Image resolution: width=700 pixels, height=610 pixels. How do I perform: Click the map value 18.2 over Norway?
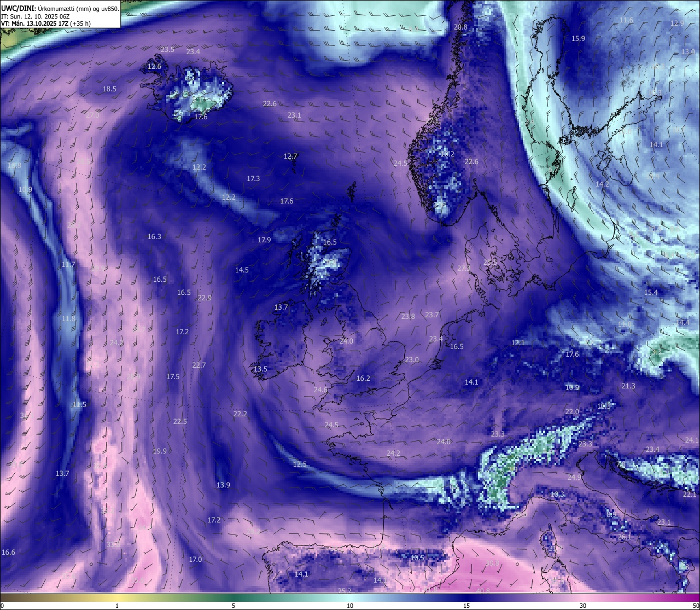[x=447, y=154]
